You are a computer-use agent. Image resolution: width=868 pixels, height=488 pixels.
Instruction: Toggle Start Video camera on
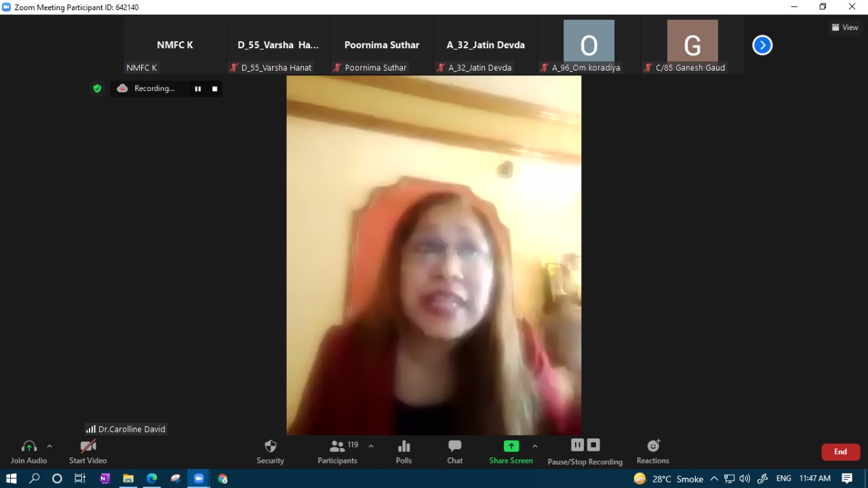click(87, 451)
